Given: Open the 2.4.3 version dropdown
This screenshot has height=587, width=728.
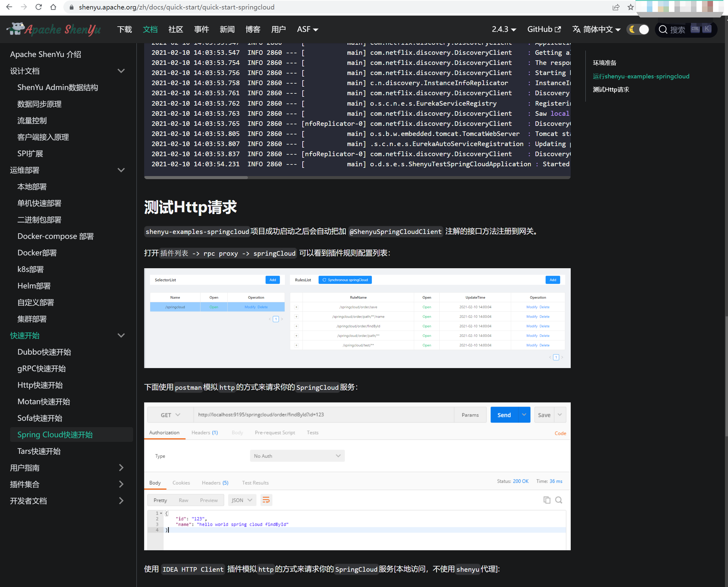Looking at the screenshot, I should pyautogui.click(x=504, y=29).
